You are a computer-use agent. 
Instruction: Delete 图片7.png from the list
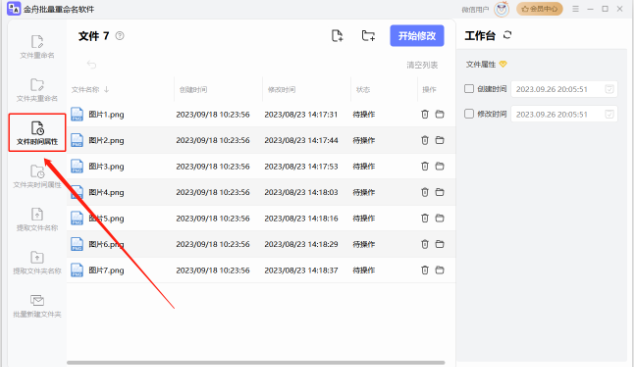pyautogui.click(x=425, y=270)
